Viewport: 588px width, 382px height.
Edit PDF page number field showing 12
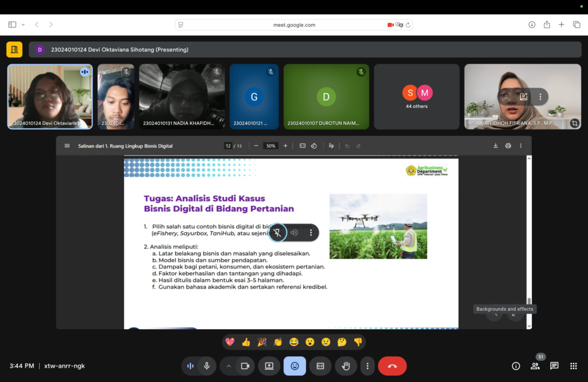click(x=228, y=146)
